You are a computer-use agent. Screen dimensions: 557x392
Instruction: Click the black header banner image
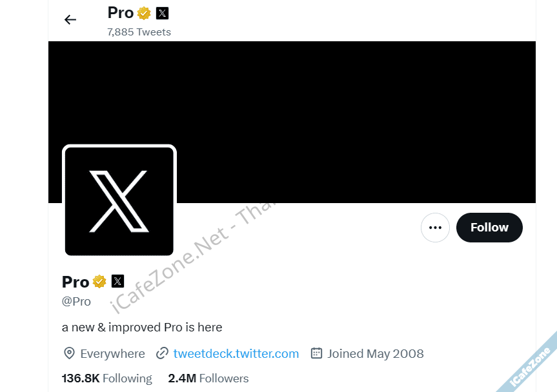coord(292,122)
